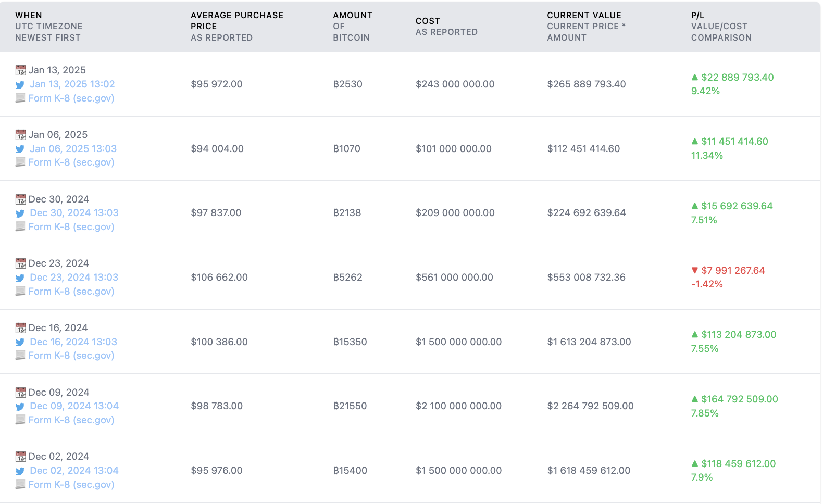Viewport: 823px width, 504px height.
Task: Click the document icon on the Jan 13 filing row
Action: (x=20, y=98)
